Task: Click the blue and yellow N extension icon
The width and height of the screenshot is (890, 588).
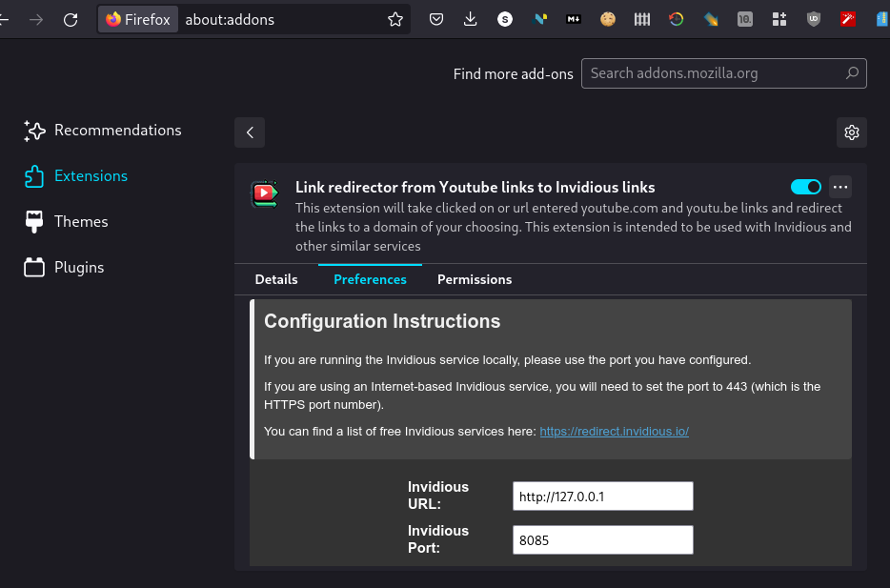Action: click(x=539, y=20)
